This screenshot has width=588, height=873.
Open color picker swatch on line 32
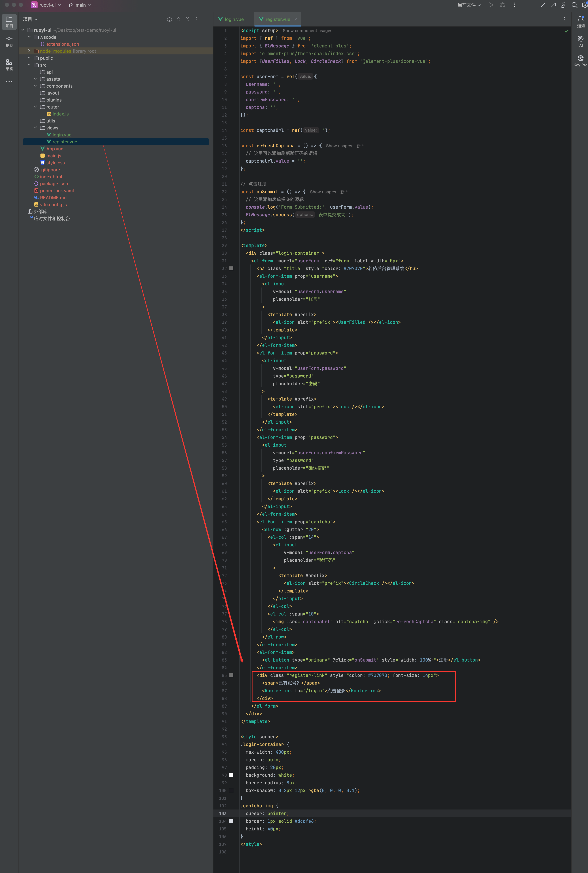click(x=231, y=269)
